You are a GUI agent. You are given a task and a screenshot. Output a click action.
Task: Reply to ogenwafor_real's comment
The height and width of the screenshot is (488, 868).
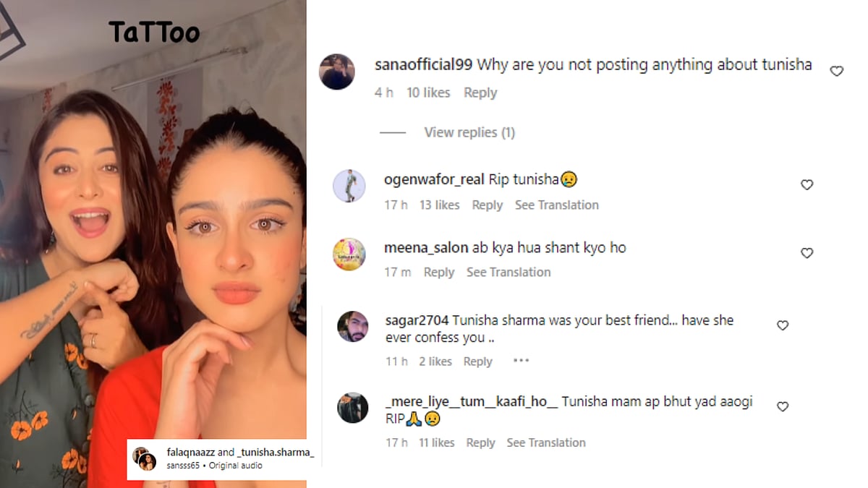click(x=487, y=205)
